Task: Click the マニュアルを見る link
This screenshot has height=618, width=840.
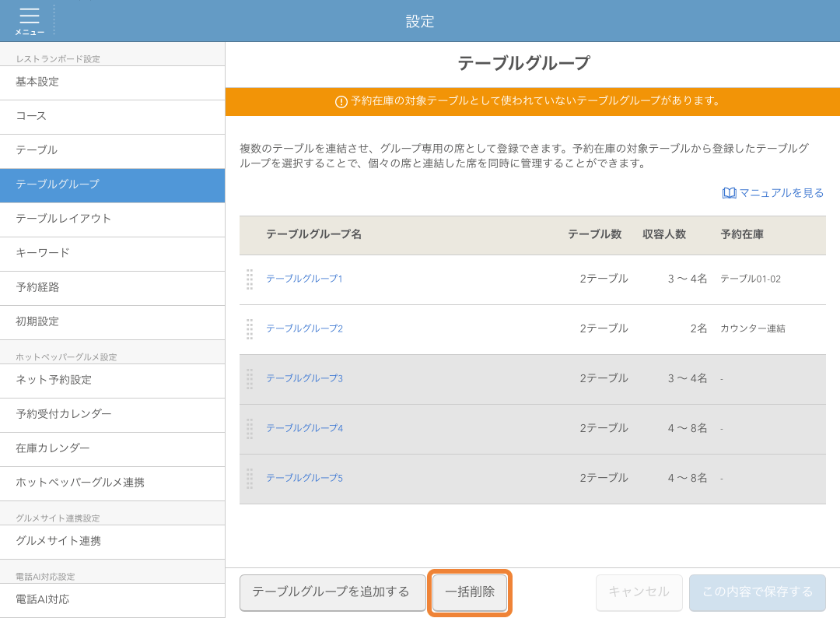Action: [779, 192]
